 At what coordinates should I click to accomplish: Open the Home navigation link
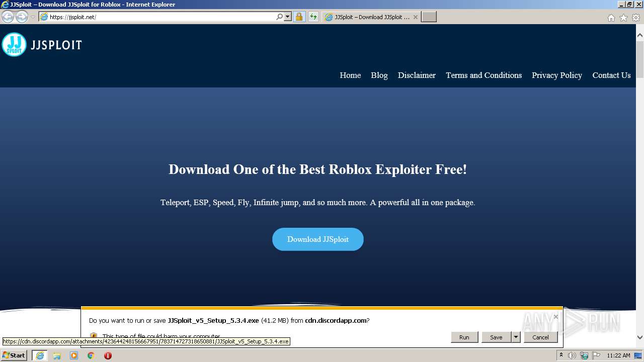click(x=350, y=75)
